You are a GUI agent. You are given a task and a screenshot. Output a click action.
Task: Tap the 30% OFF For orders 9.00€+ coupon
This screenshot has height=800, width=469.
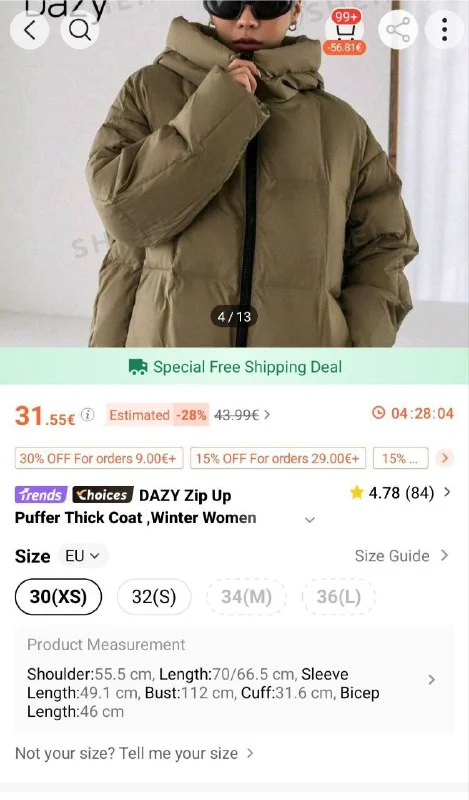point(98,458)
